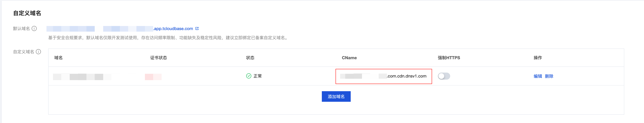Image resolution: width=644 pixels, height=123 pixels.
Task: Click 删除 link for the domain row
Action: tap(549, 76)
